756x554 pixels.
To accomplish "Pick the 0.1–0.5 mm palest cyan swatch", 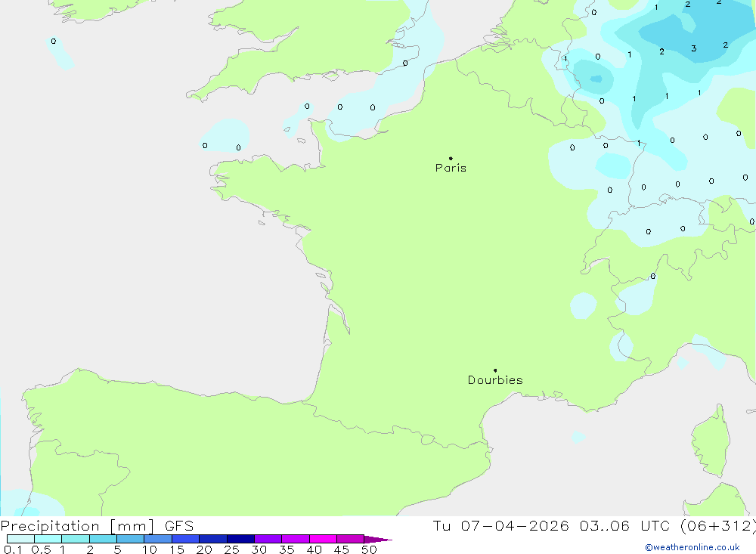I will coord(20,539).
